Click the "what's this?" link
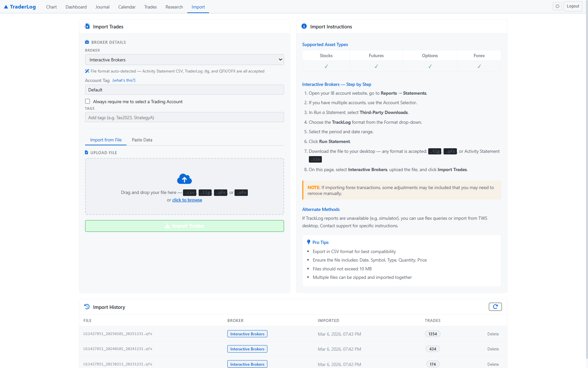This screenshot has height=368, width=588. [124, 80]
